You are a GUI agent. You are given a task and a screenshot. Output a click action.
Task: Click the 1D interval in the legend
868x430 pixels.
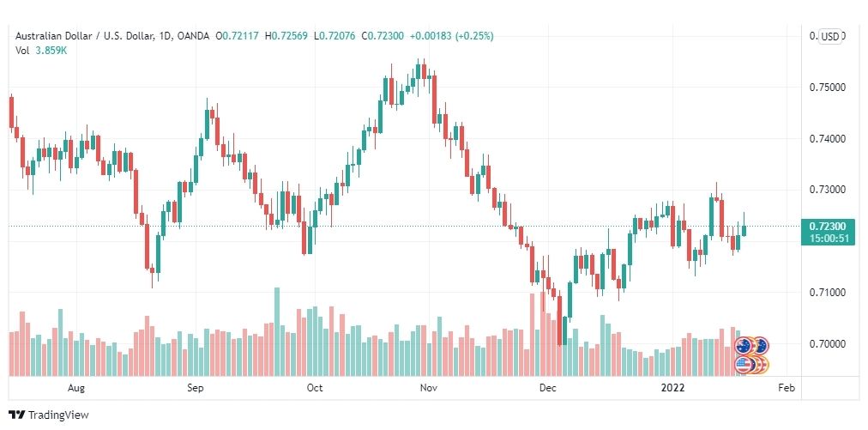pos(166,36)
